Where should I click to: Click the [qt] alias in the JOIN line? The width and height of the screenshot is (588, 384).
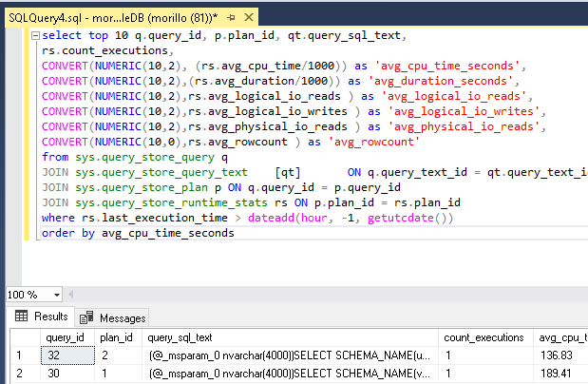[x=288, y=172]
